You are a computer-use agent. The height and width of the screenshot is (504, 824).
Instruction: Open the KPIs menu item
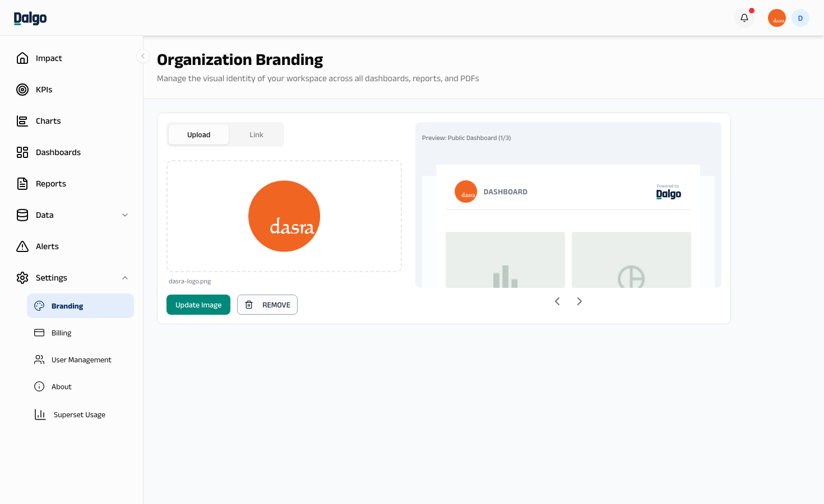point(72,90)
